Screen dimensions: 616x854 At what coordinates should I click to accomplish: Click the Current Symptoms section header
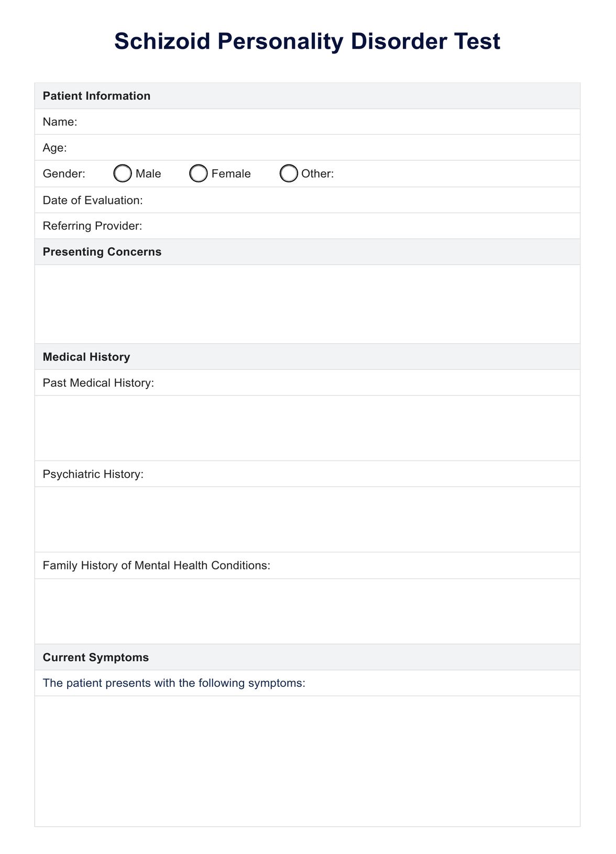coord(96,658)
